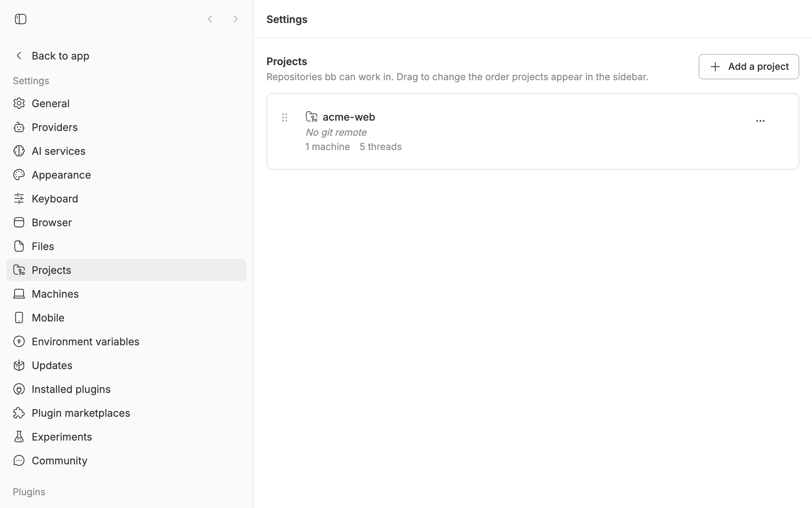Toggle the sidebar panel icon
Viewport: 812px width, 508px height.
click(21, 19)
